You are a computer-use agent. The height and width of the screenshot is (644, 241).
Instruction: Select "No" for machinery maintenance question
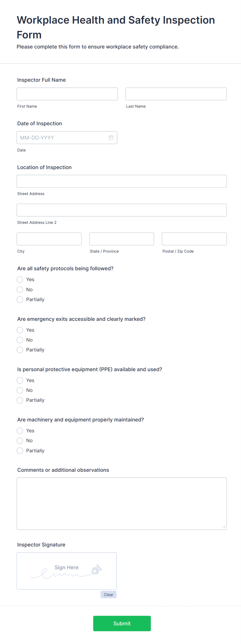pyautogui.click(x=20, y=440)
